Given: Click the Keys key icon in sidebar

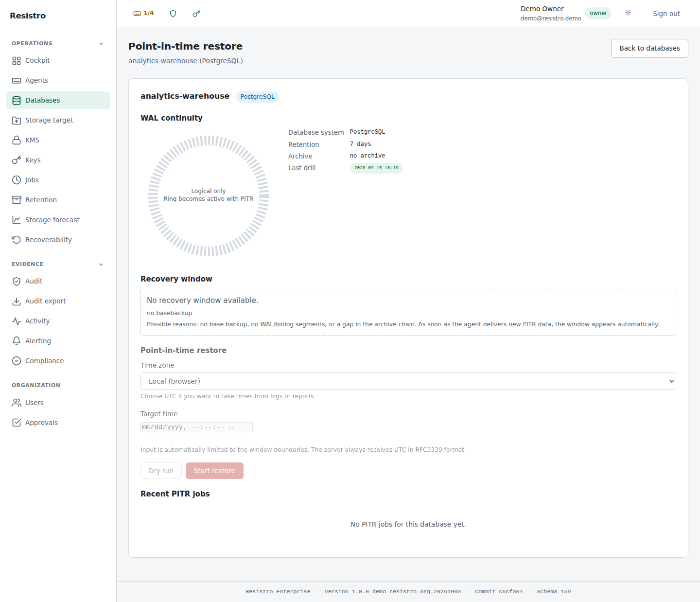Looking at the screenshot, I should pyautogui.click(x=17, y=160).
